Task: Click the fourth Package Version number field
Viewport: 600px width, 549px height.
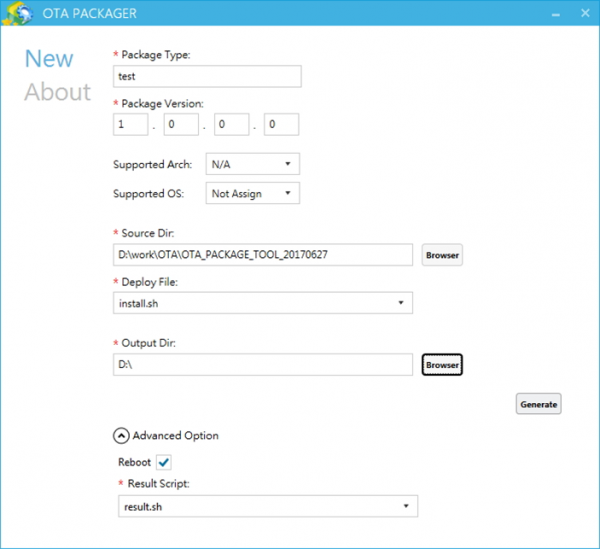Action: (281, 125)
